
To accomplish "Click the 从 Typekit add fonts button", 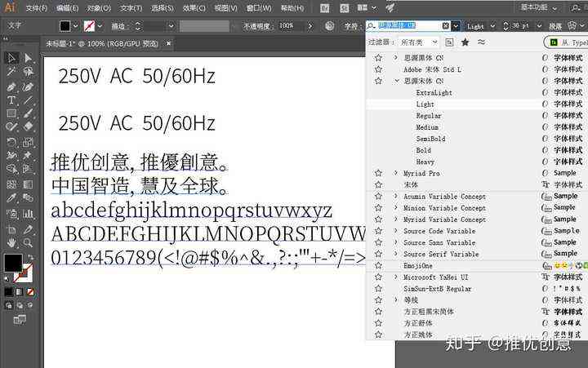I will click(x=566, y=42).
